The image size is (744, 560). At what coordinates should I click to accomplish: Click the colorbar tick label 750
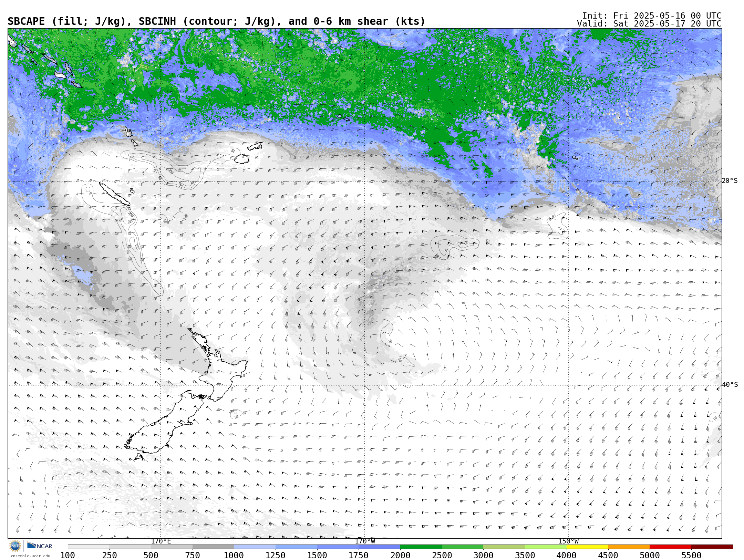point(193,556)
